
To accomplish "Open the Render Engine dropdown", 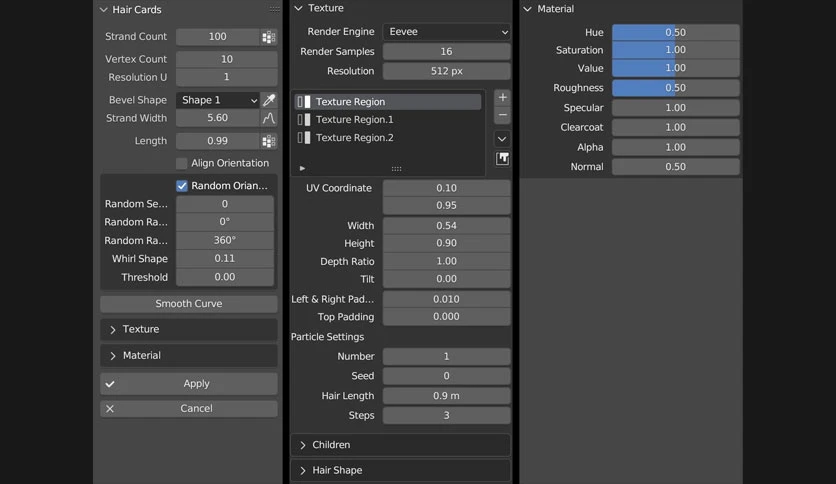I will [446, 32].
